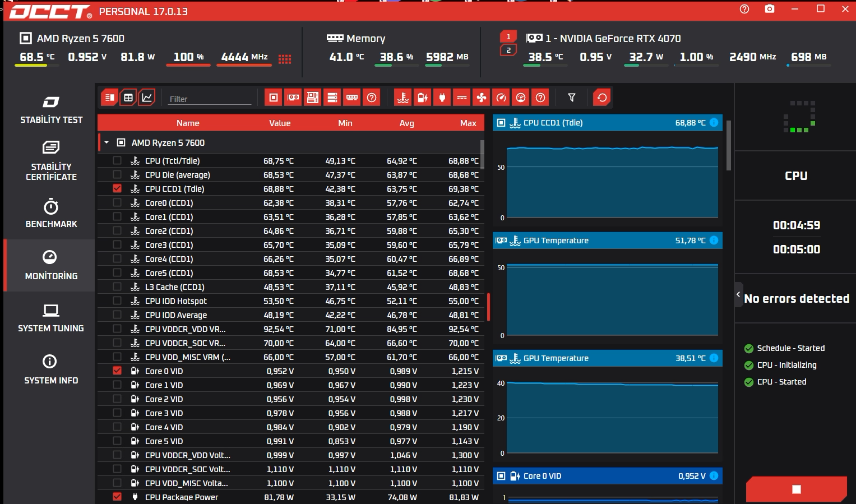
Task: Click the info icon on the 38,51 °C GPU graph
Action: click(x=714, y=358)
